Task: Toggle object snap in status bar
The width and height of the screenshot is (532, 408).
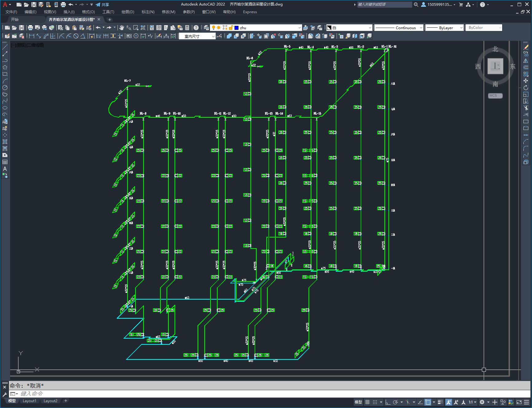Action: click(428, 402)
